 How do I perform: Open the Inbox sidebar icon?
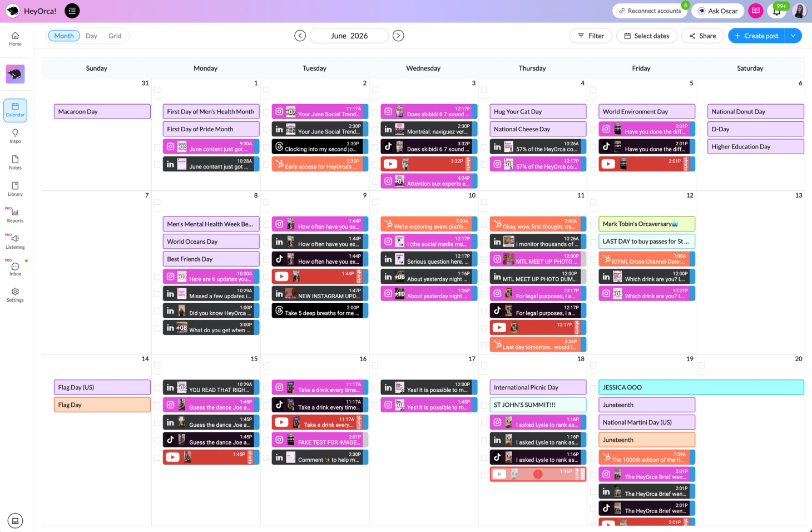click(x=15, y=269)
